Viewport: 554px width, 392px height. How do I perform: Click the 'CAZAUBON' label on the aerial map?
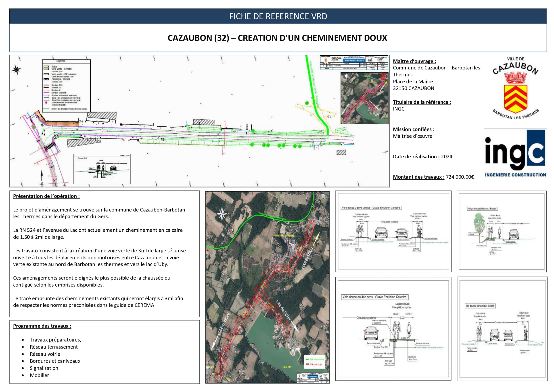224,324
